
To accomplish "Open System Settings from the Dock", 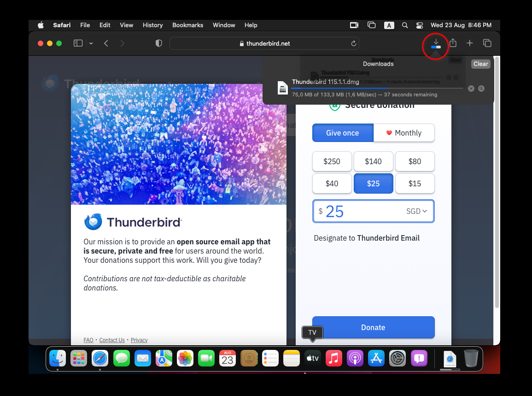I will [398, 358].
